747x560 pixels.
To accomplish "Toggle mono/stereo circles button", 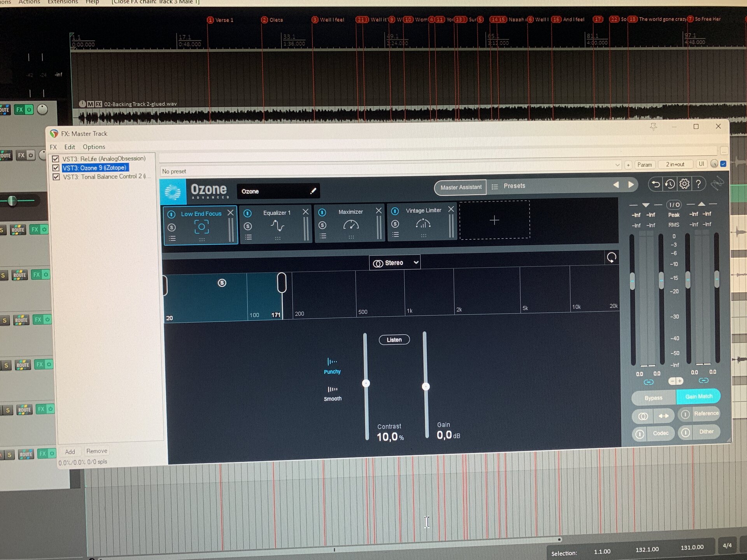I will [x=643, y=416].
